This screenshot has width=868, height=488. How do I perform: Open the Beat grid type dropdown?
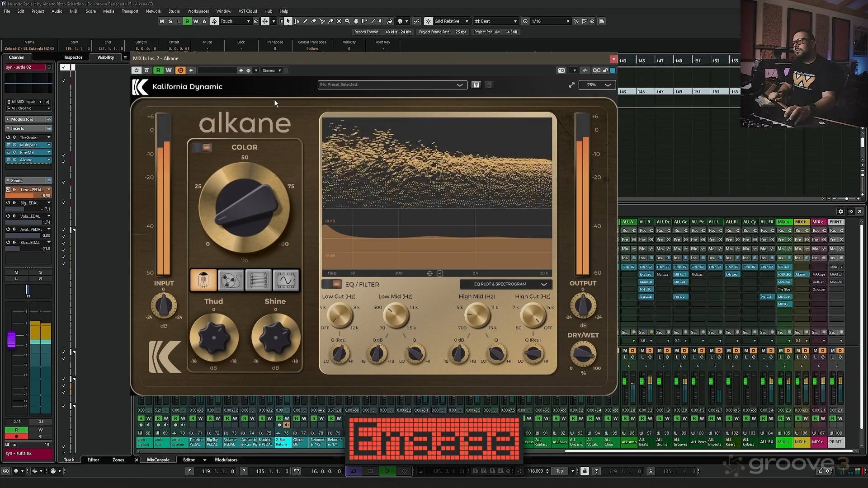point(495,21)
